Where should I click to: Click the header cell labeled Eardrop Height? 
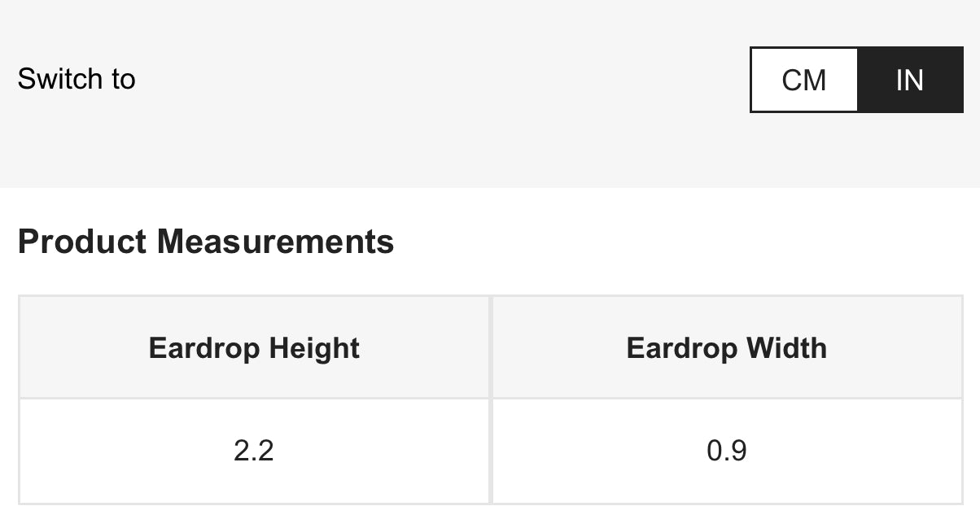click(254, 348)
